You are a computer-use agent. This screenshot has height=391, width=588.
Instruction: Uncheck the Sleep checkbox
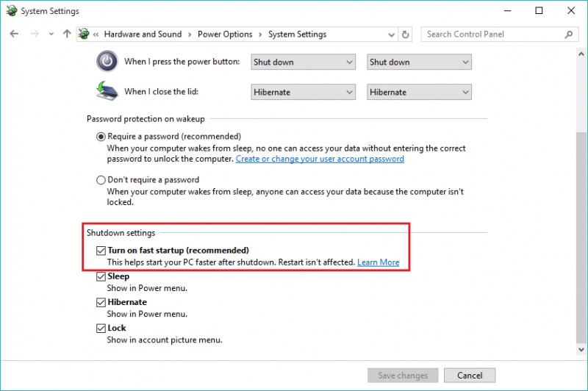tap(101, 277)
